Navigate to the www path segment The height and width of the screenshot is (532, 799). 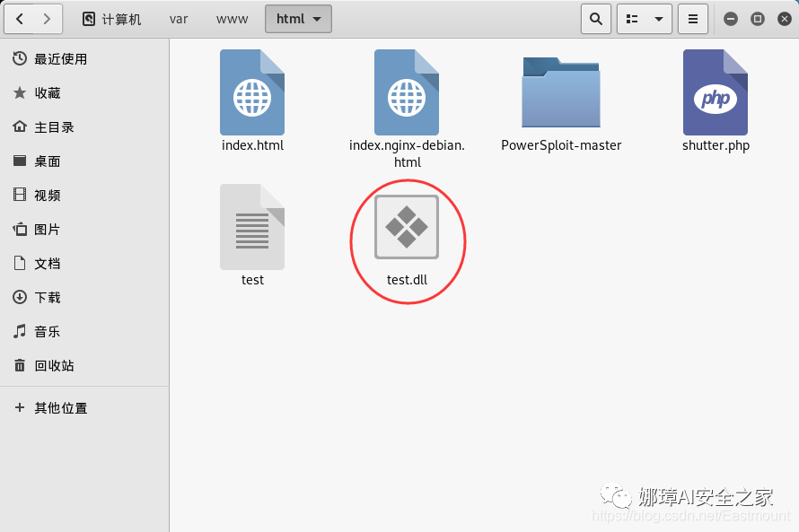point(232,20)
